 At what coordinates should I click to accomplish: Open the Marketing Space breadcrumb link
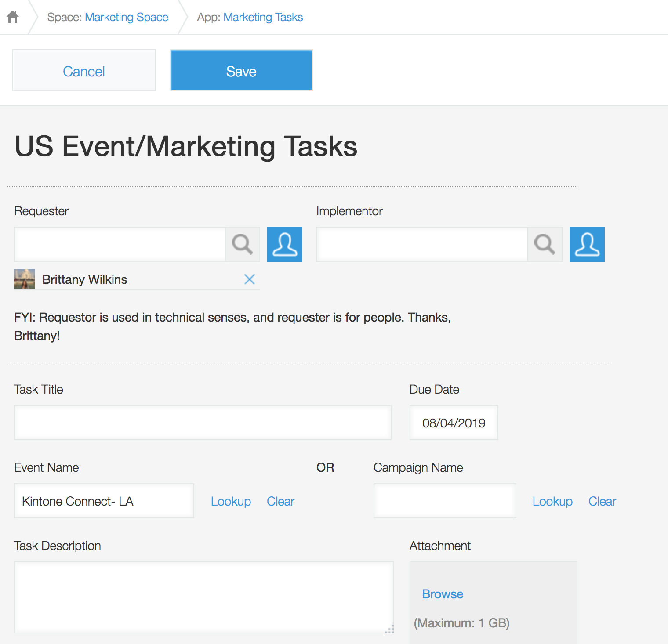(x=126, y=17)
